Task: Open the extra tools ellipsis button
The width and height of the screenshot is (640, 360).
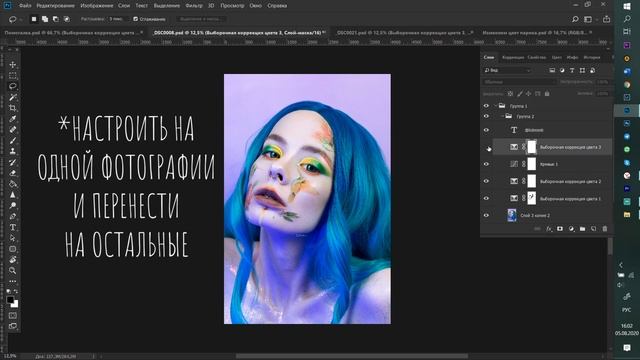Action: pos(13,281)
